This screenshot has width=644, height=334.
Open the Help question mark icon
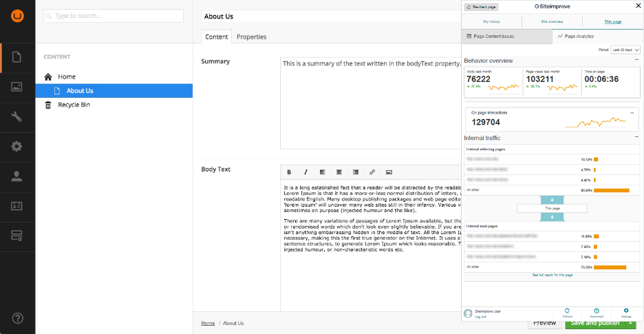click(x=18, y=317)
